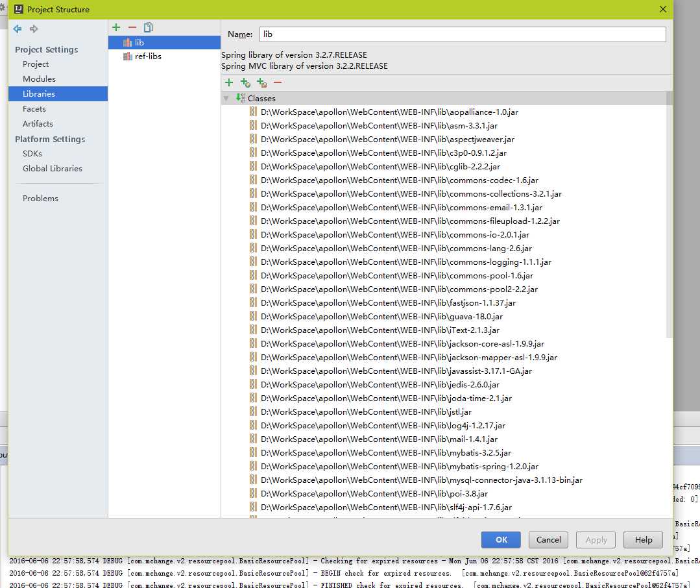Open the Modules settings page

click(40, 79)
